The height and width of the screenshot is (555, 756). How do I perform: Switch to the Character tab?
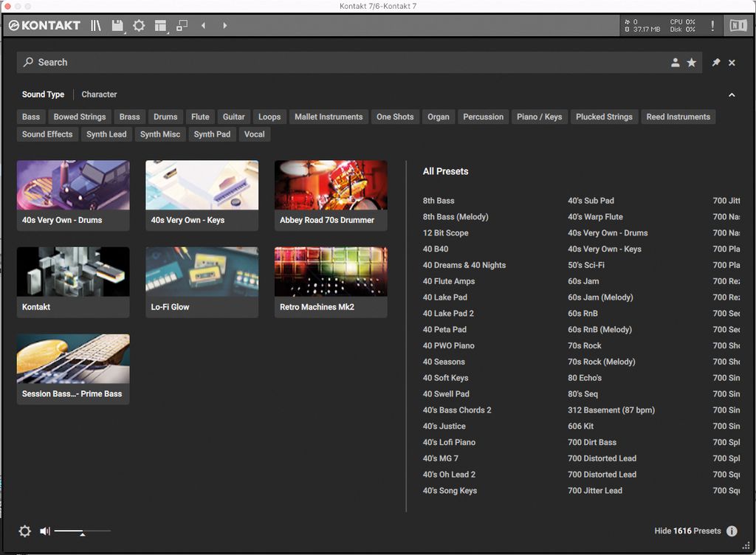click(x=99, y=94)
